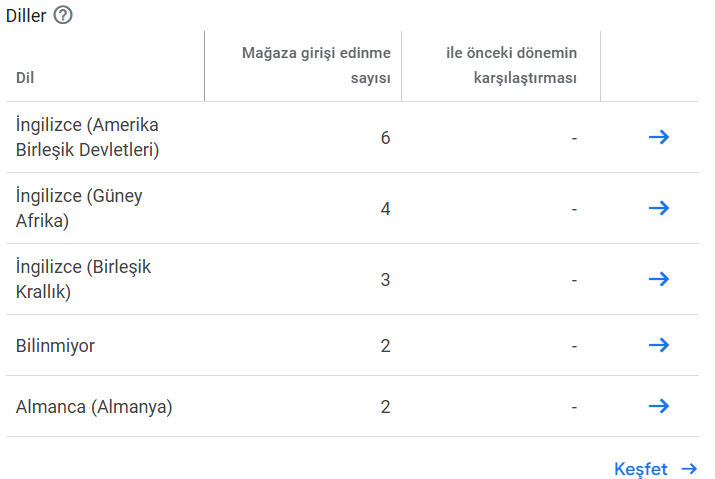
Task: Click the value 6 in the first row
Action: [385, 137]
